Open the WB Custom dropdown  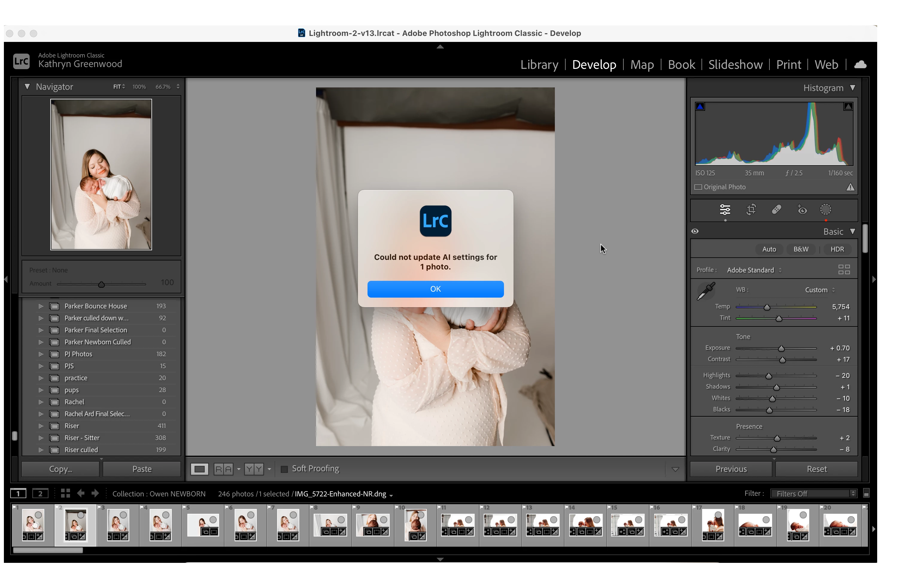point(820,290)
